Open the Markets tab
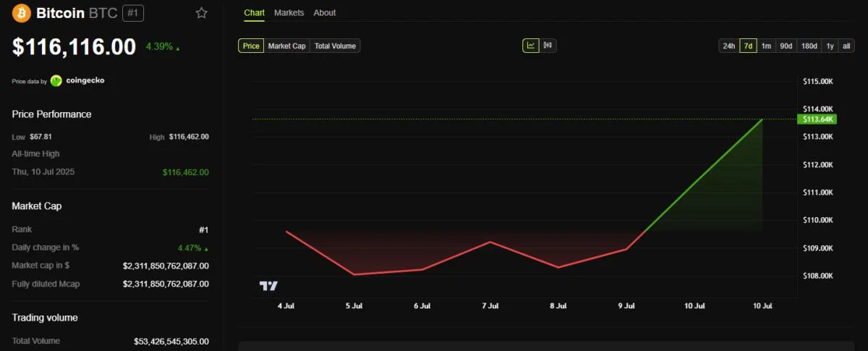Image resolution: width=868 pixels, height=351 pixels. [x=289, y=13]
